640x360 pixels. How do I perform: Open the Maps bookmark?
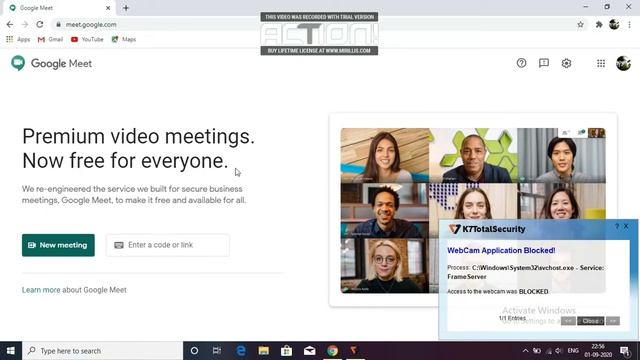tap(124, 39)
